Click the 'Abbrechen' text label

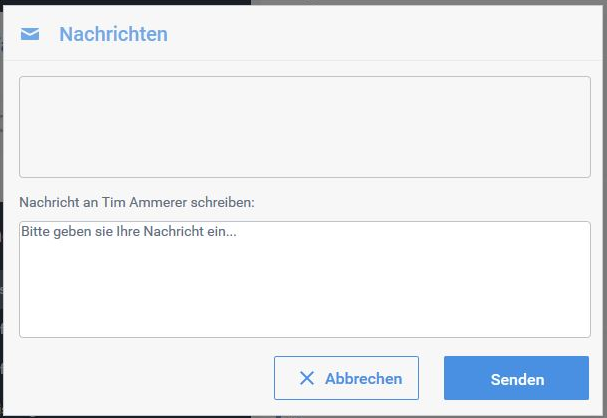[363, 379]
